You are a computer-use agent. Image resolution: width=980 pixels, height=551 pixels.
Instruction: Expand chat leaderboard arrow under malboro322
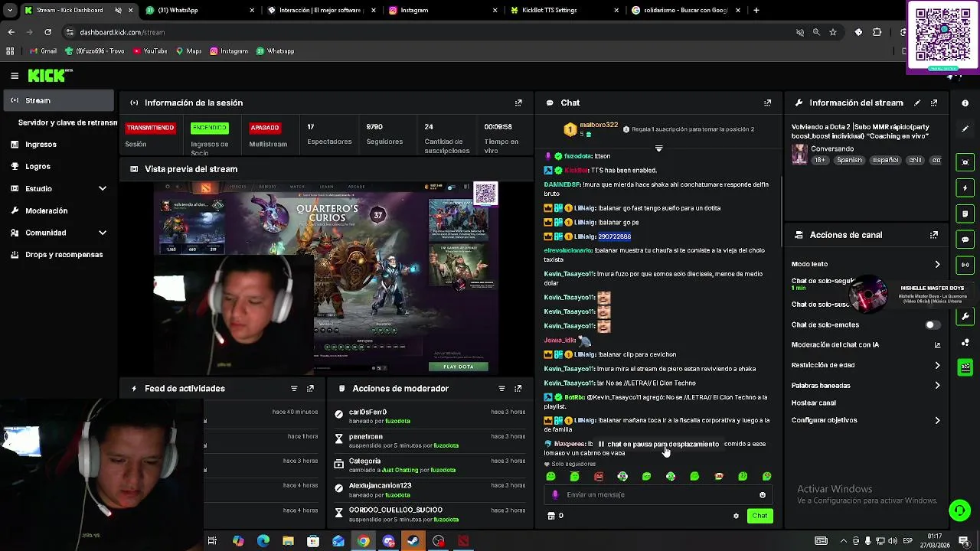tap(658, 148)
